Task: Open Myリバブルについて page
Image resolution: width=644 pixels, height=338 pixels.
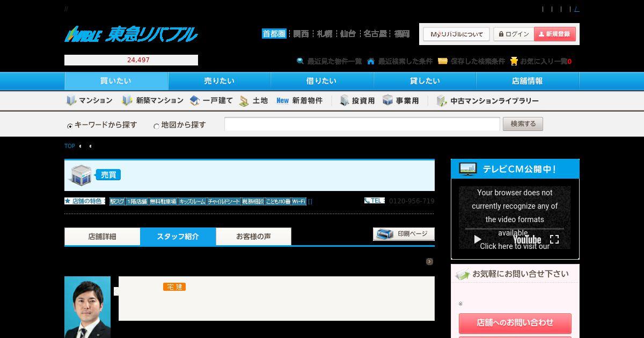Action: (456, 34)
